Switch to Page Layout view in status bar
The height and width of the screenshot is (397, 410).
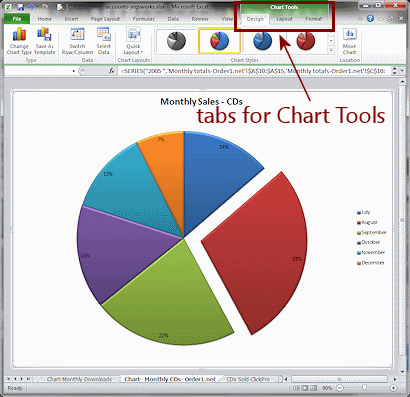point(305,388)
